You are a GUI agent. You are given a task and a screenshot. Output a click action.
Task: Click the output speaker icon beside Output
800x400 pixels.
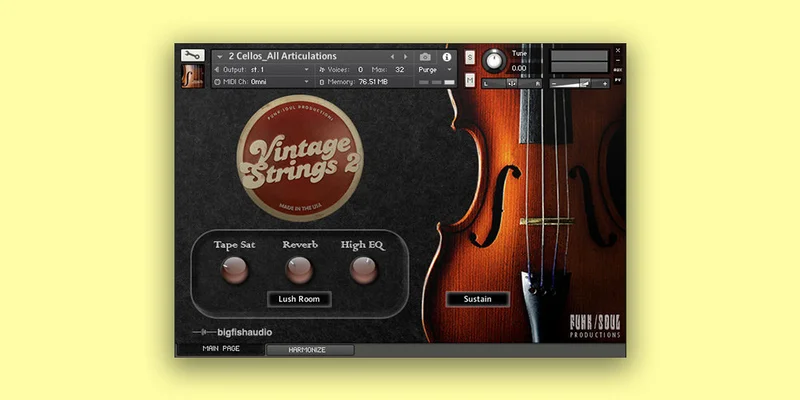(x=217, y=69)
